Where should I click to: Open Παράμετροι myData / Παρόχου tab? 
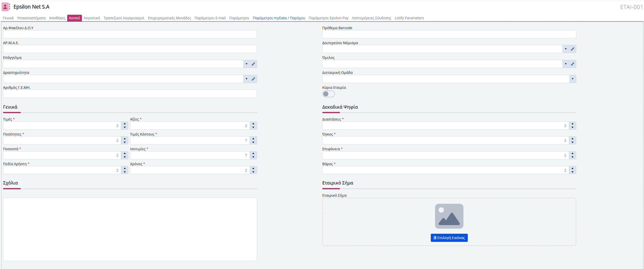(x=279, y=18)
